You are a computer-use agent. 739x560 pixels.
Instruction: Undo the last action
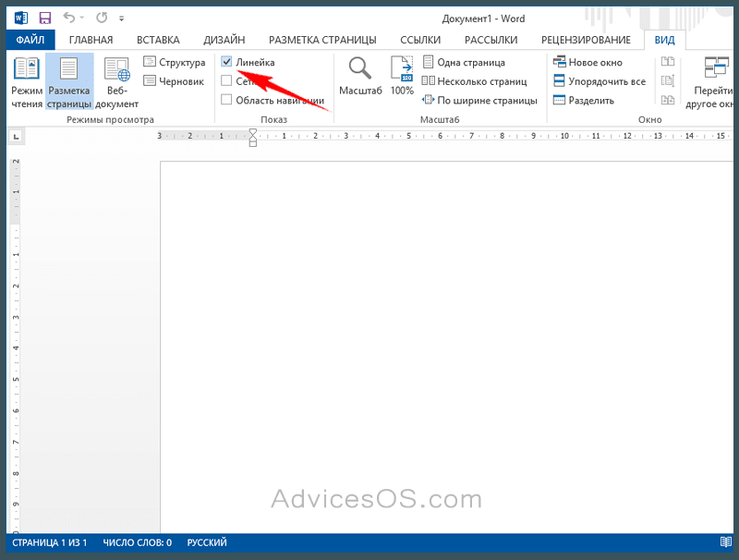click(69, 18)
